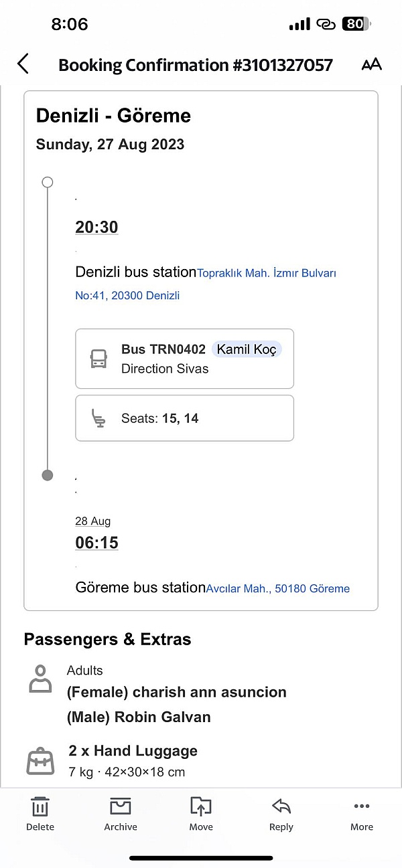
Task: Open the More options menu
Action: point(362,814)
